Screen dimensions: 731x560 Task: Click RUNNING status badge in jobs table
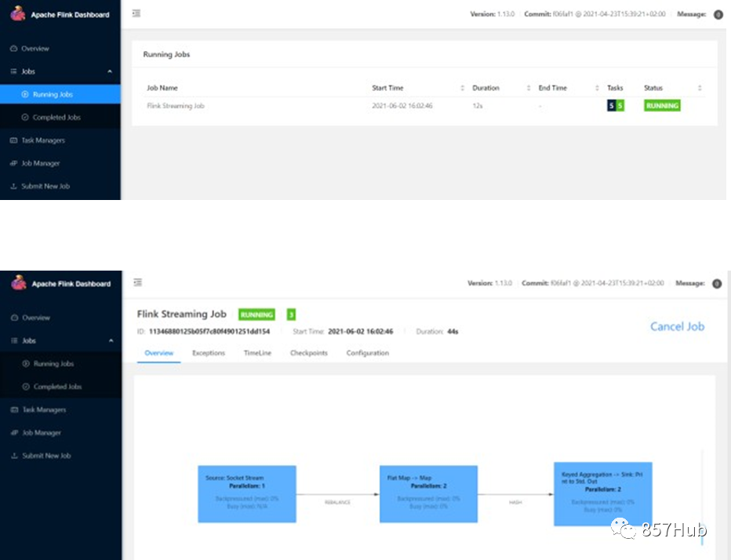point(662,106)
